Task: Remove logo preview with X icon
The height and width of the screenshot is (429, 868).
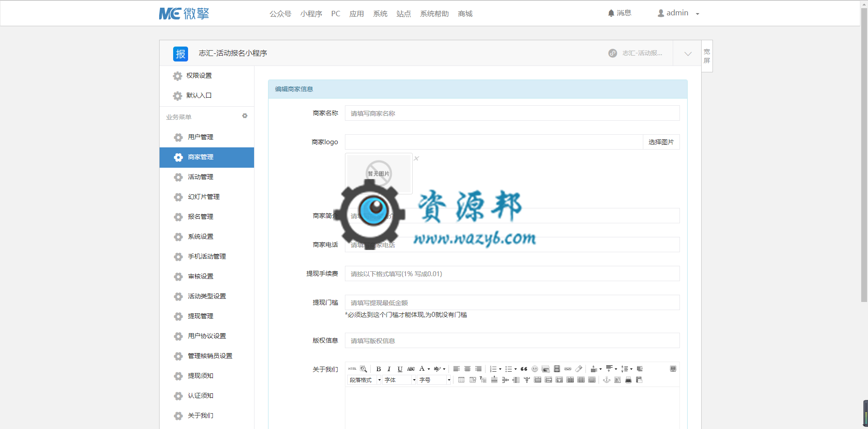Action: (416, 158)
